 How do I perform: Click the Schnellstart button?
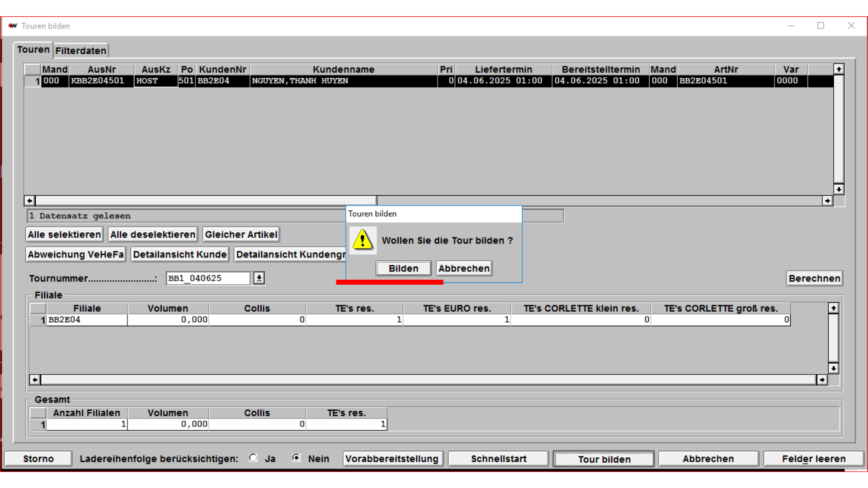pyautogui.click(x=498, y=459)
